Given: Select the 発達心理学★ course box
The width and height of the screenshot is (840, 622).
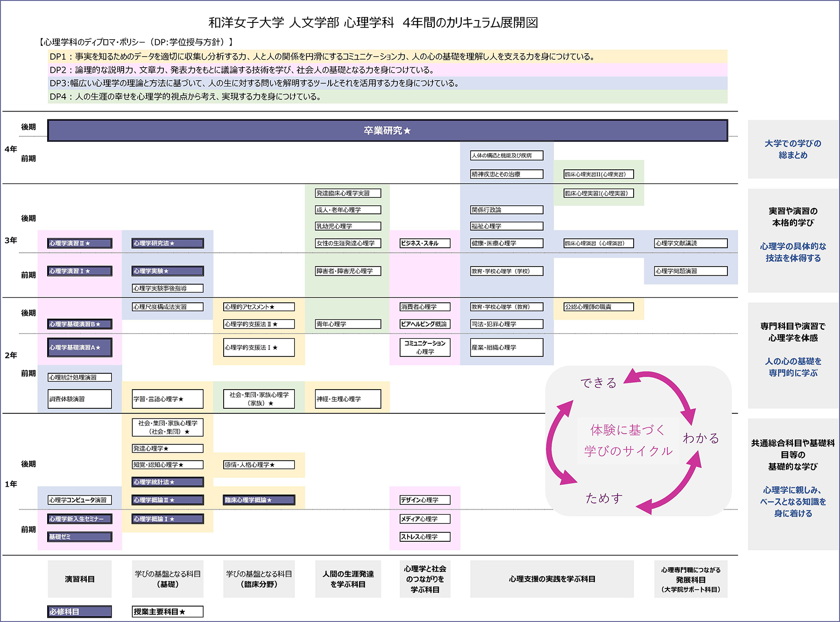Looking at the screenshot, I should pyautogui.click(x=168, y=448).
